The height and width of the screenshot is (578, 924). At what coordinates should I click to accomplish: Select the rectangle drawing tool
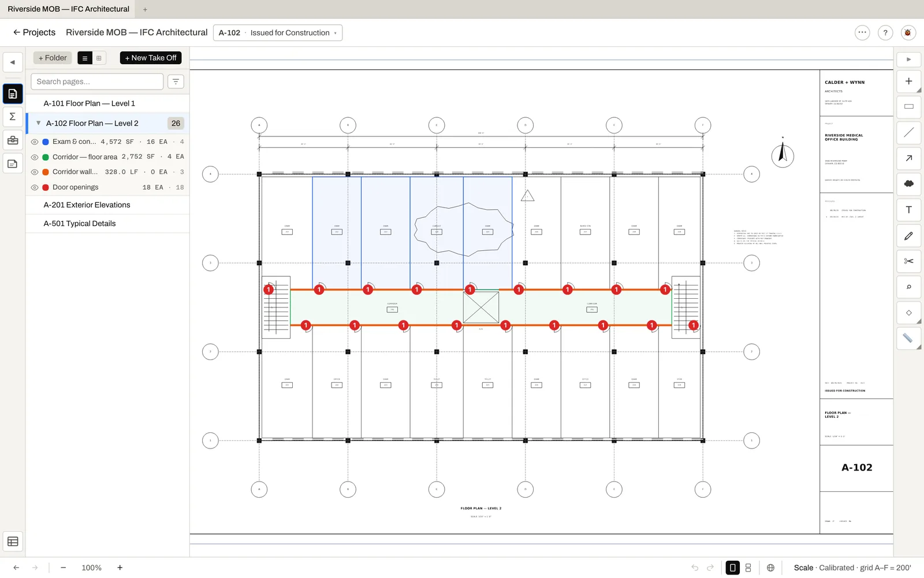coord(908,106)
